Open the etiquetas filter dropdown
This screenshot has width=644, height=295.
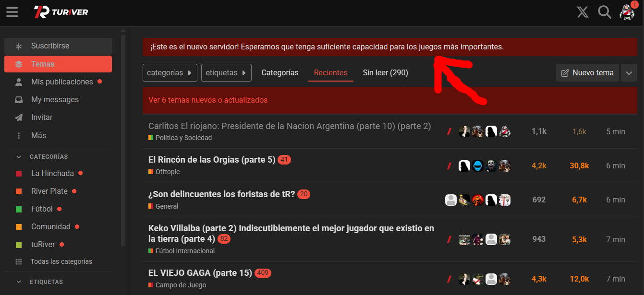226,73
